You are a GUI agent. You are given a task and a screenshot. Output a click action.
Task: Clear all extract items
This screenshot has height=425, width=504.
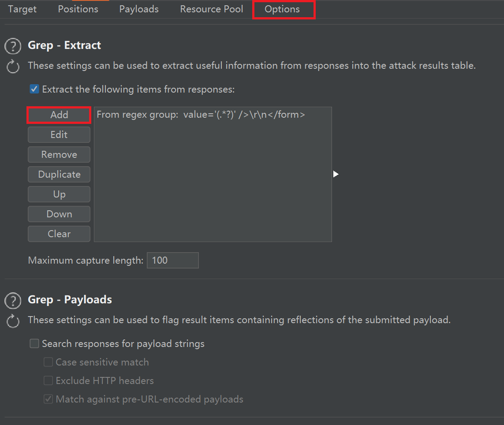coord(59,234)
